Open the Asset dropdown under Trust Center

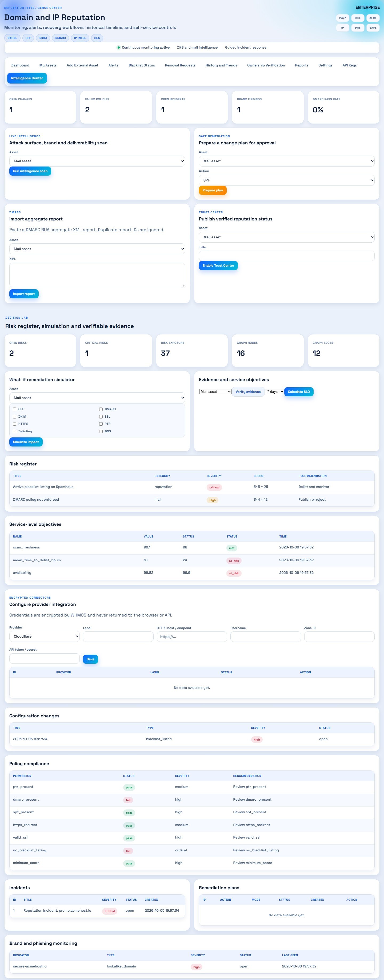tap(287, 237)
